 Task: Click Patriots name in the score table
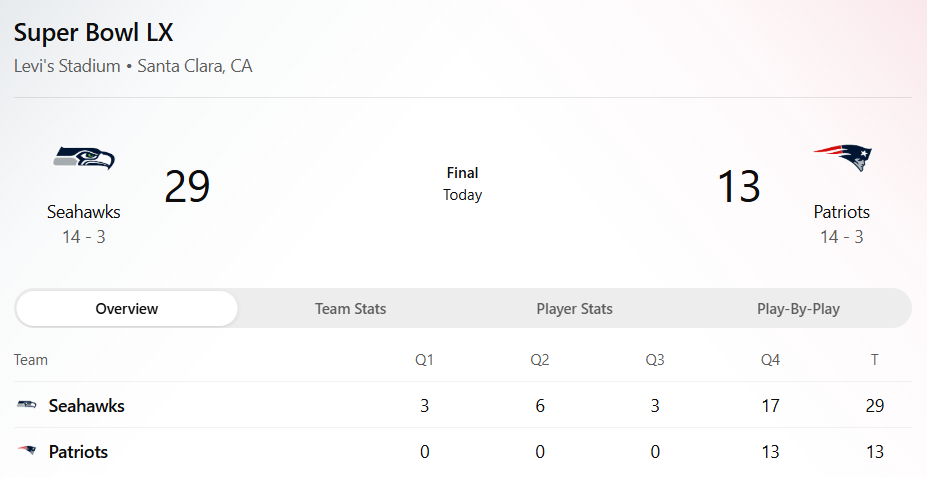pyautogui.click(x=78, y=452)
